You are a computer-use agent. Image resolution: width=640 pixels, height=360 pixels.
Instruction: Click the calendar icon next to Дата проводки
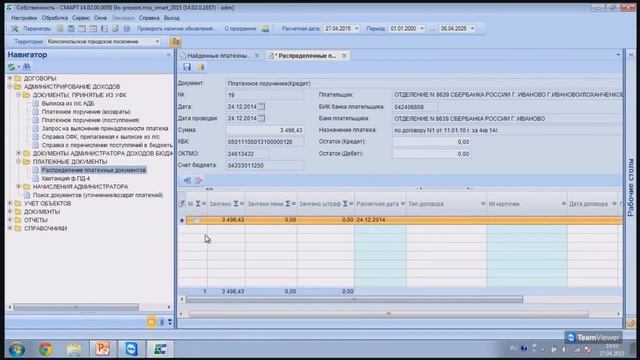click(x=261, y=118)
